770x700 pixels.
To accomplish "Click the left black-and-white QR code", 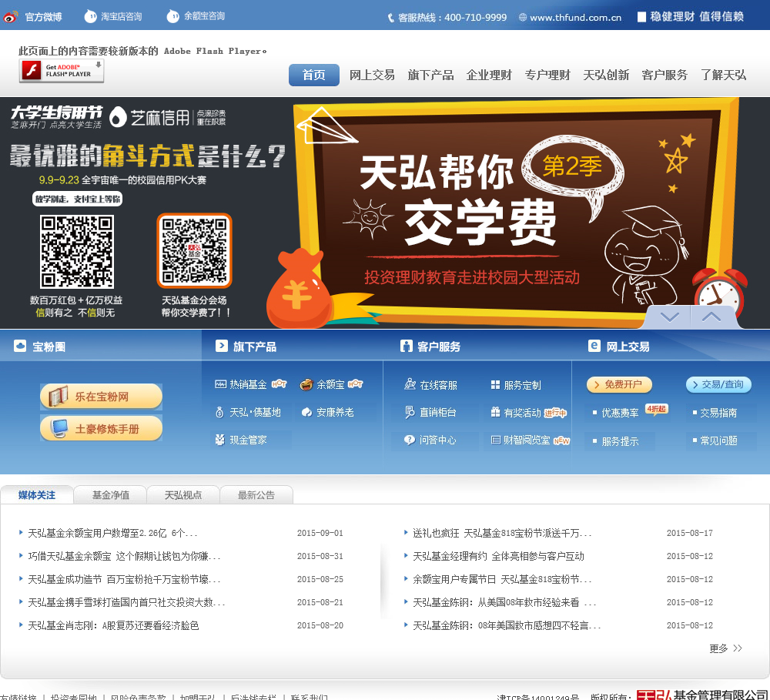I will click(x=76, y=252).
